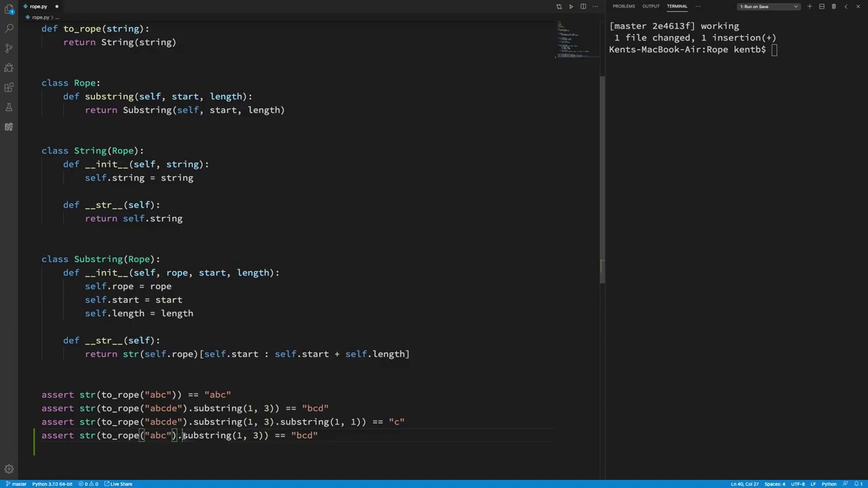Focus the terminal prompt input
The width and height of the screenshot is (868, 488).
point(774,49)
